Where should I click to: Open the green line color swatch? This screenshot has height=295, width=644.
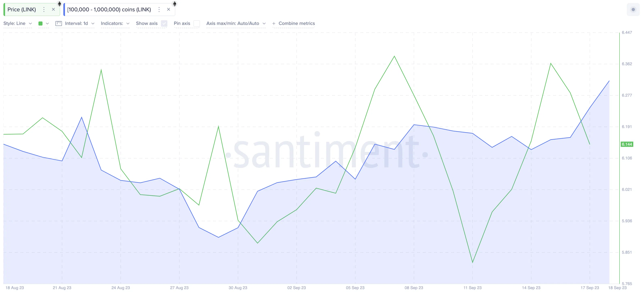pyautogui.click(x=40, y=24)
